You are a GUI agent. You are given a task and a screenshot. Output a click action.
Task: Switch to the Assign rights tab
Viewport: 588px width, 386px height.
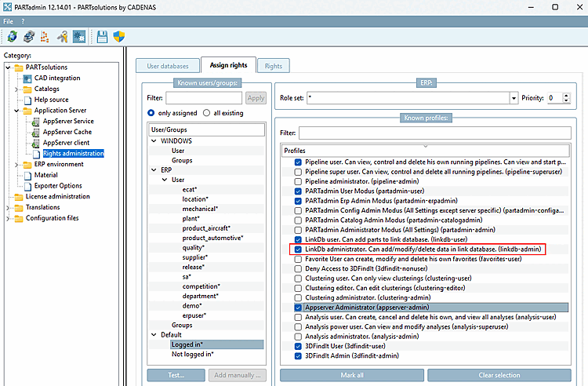tap(228, 65)
